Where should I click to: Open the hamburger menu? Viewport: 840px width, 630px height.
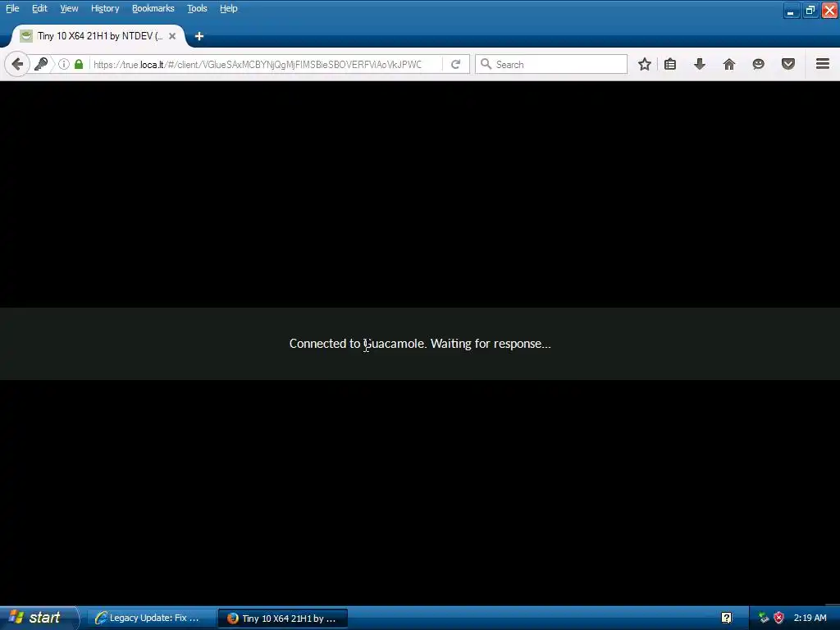click(823, 64)
